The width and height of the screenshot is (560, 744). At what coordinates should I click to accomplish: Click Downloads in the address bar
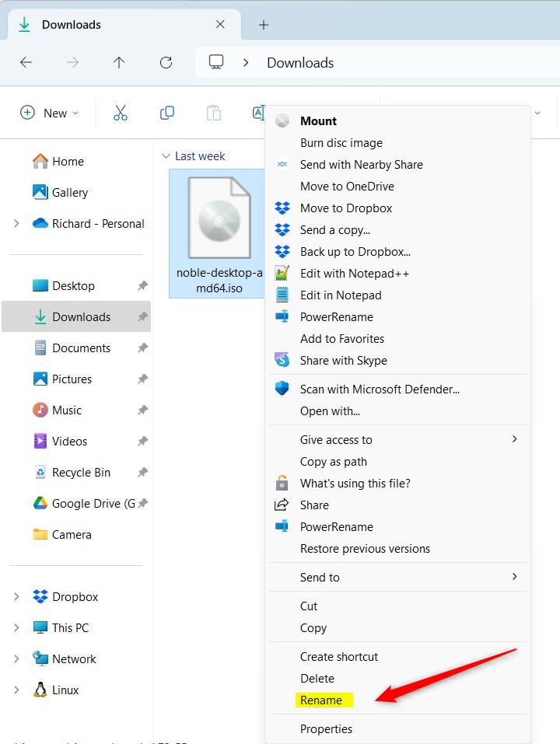300,63
